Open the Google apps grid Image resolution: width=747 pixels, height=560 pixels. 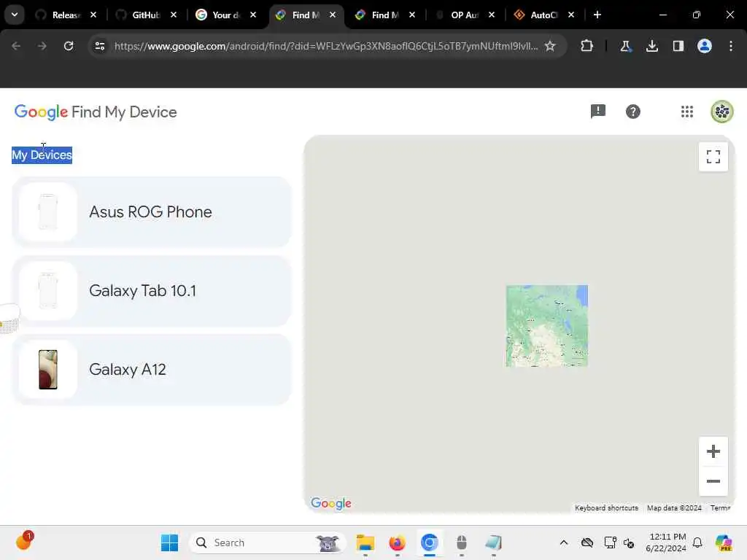(687, 112)
